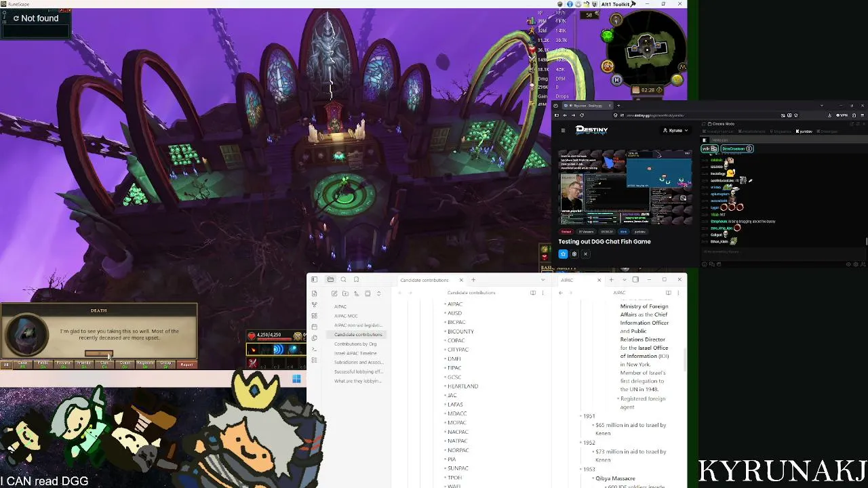Click the Cinema Mode button
Viewport: 868px width, 488px height.
(x=721, y=124)
